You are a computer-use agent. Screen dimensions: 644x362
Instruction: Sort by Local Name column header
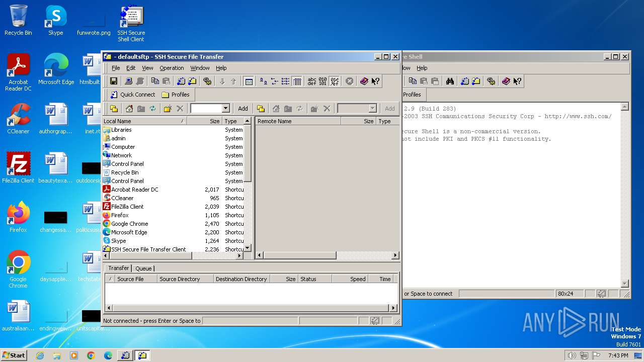[144, 121]
